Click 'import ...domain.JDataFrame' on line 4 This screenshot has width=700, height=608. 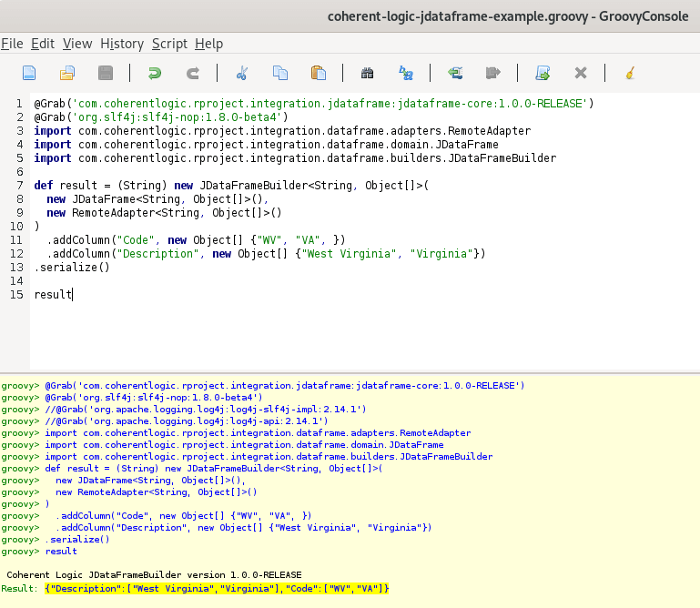[267, 145]
